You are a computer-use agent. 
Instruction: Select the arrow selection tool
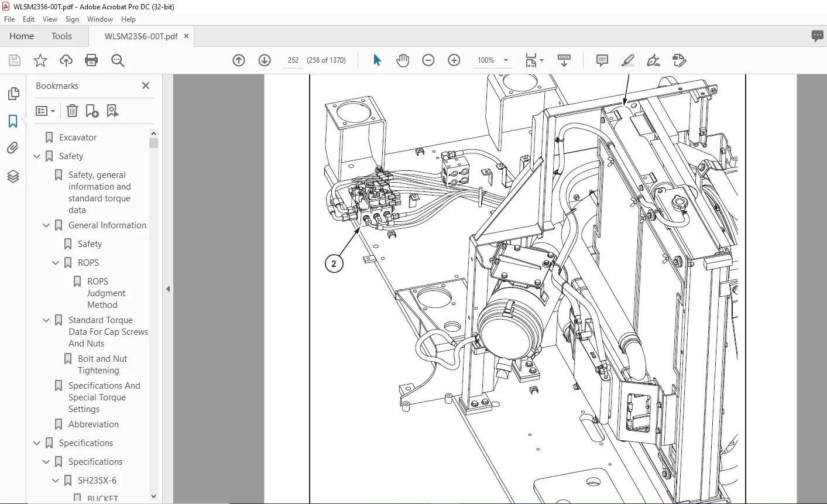coord(377,60)
